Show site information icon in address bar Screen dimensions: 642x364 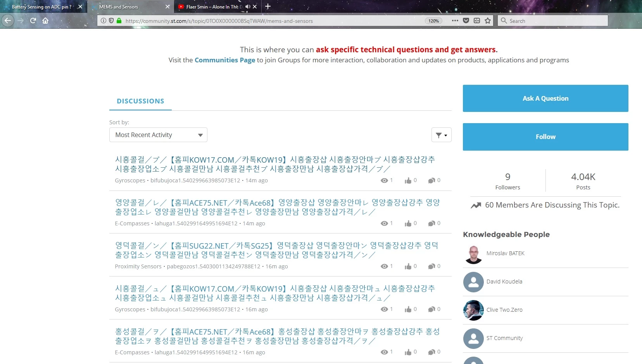(x=104, y=21)
